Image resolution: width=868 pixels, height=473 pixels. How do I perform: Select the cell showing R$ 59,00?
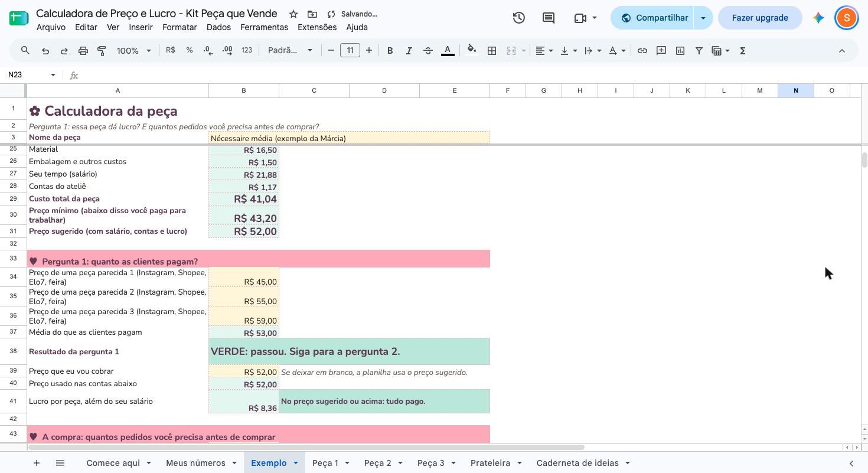(x=244, y=316)
